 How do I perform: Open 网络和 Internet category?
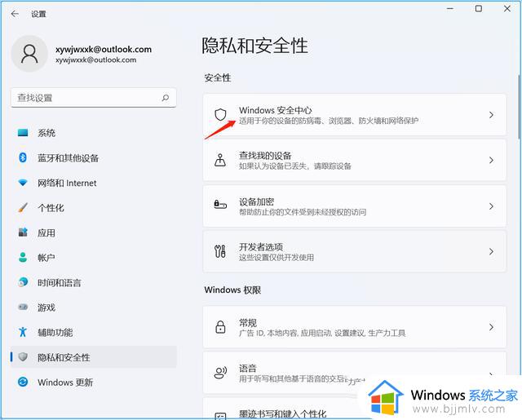coord(94,183)
